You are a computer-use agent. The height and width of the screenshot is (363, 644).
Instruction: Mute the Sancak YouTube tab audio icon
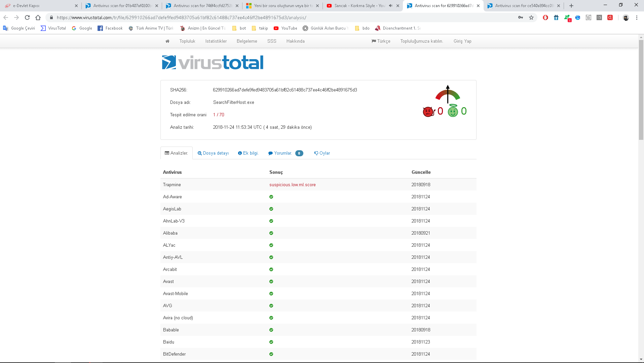pyautogui.click(x=391, y=6)
